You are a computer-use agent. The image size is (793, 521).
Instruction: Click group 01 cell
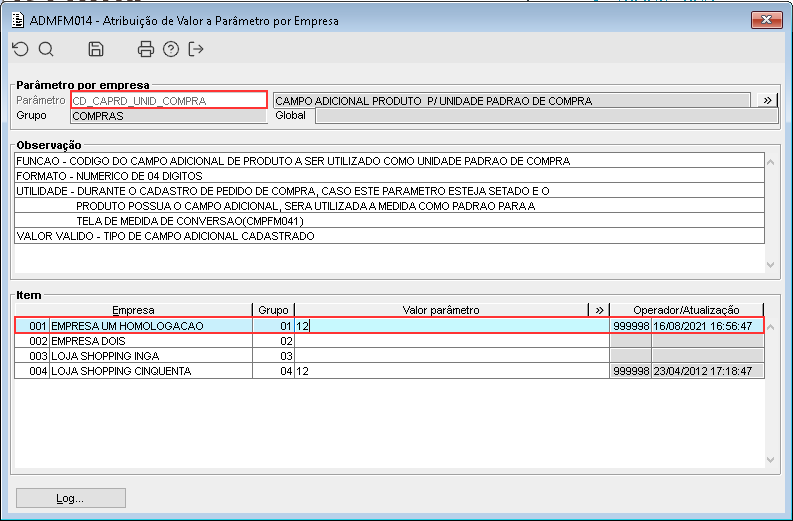pos(273,326)
